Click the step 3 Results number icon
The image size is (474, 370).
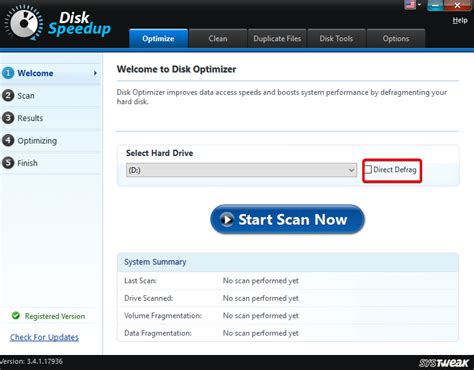8,118
